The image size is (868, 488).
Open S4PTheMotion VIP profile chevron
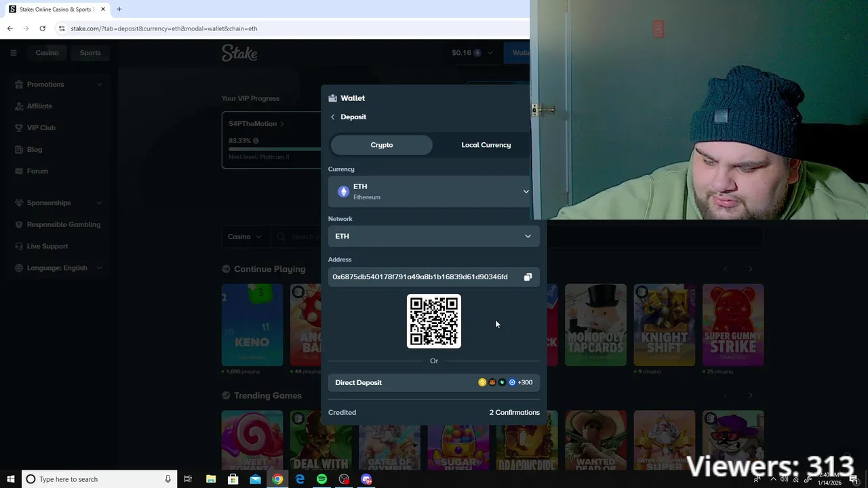point(281,124)
